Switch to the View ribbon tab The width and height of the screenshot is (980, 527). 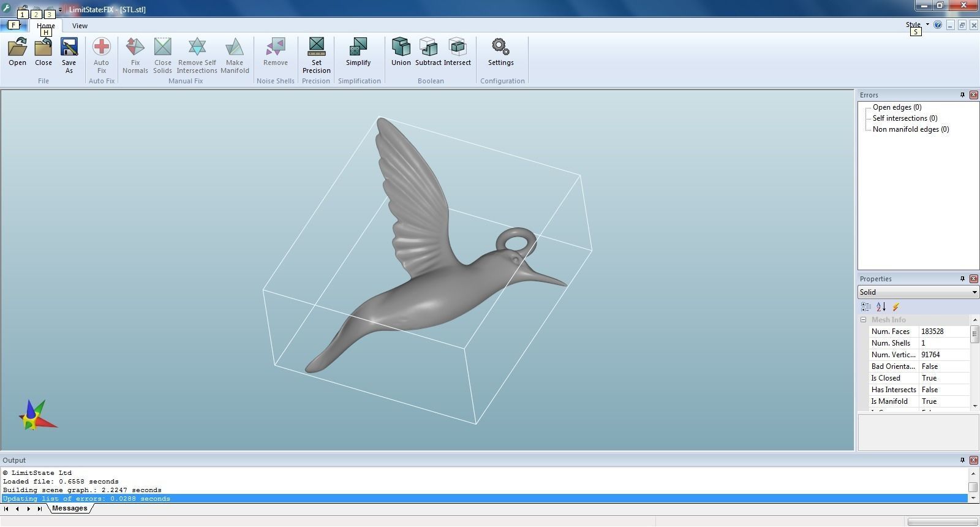(x=80, y=26)
